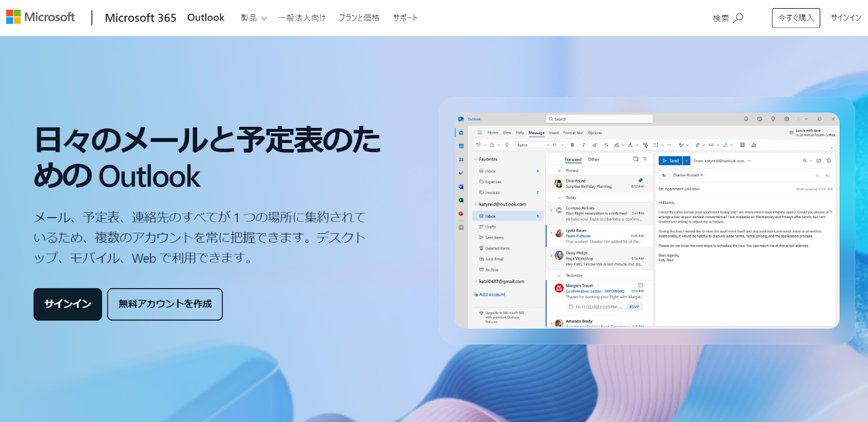The image size is (868, 422).
Task: Toggle Italic formatting in the ribbon
Action: coord(584,145)
